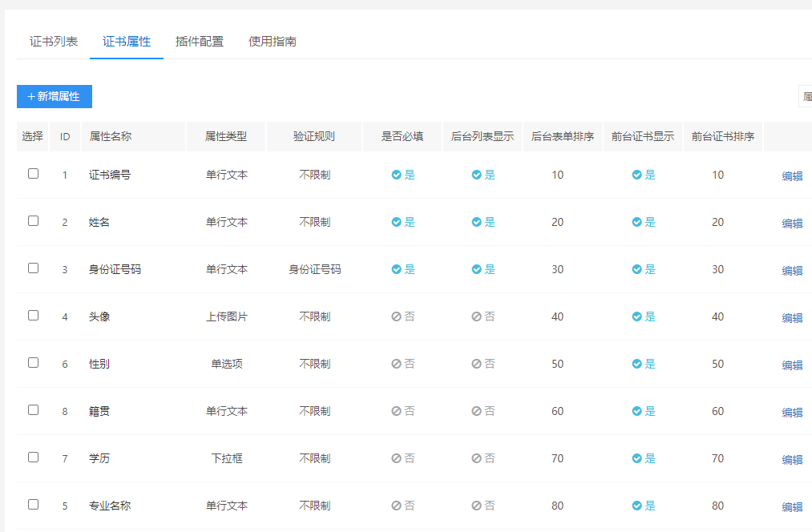This screenshot has height=532, width=812.
Task: Open the 使用指南 tab
Action: pos(273,42)
